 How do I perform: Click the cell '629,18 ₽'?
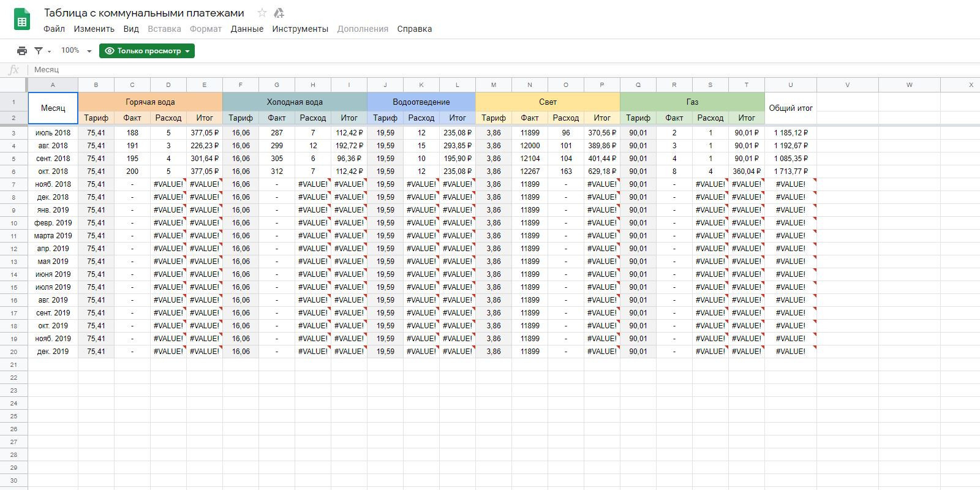602,171
